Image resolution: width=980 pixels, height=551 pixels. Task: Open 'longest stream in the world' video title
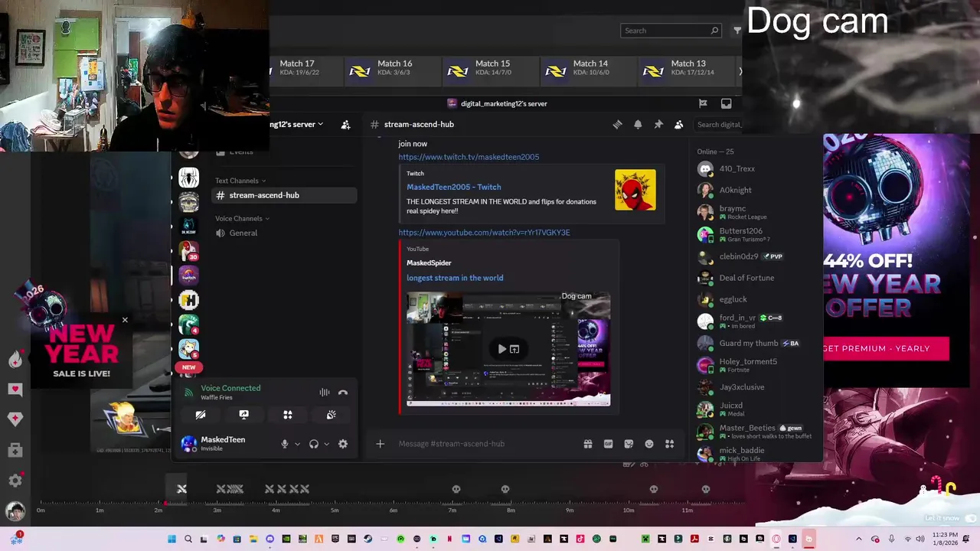(455, 278)
